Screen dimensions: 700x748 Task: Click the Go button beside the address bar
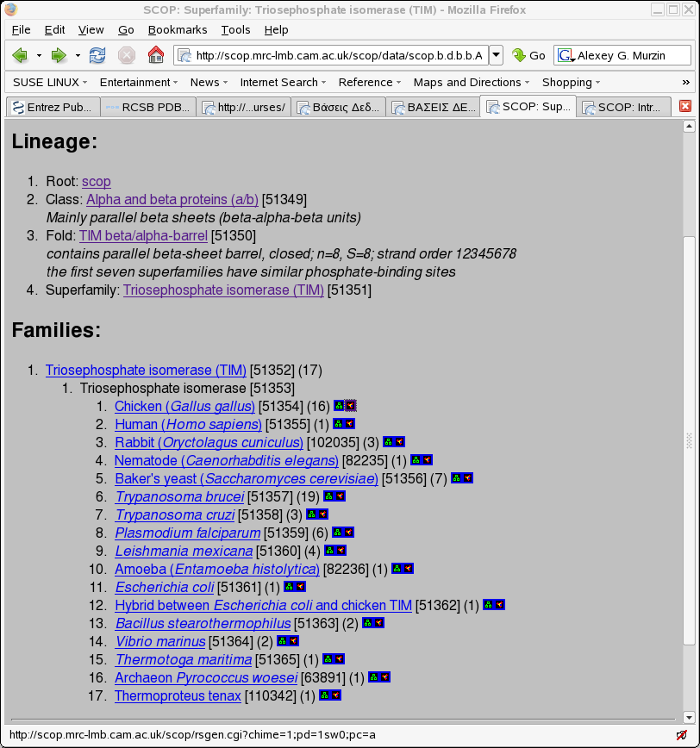[x=528, y=55]
